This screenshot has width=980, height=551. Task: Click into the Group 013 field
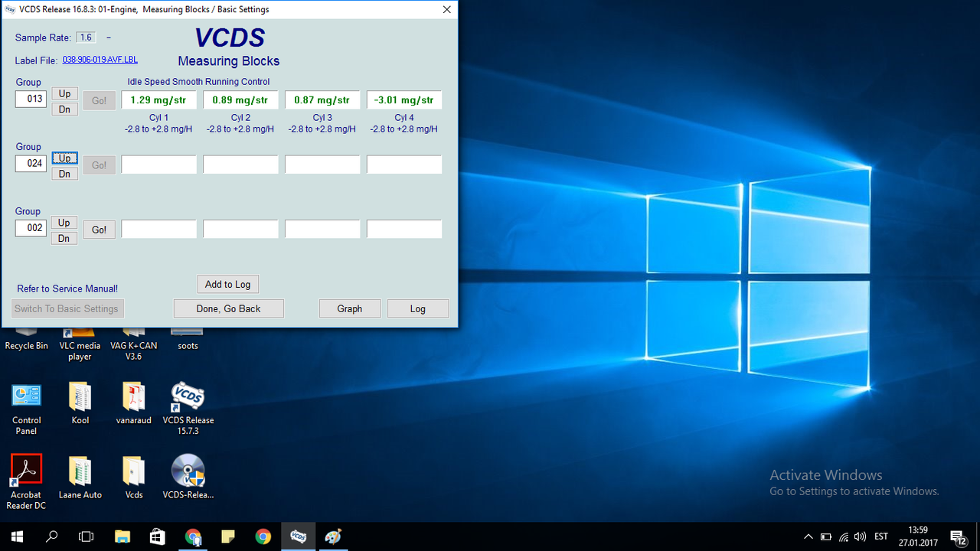pyautogui.click(x=31, y=99)
